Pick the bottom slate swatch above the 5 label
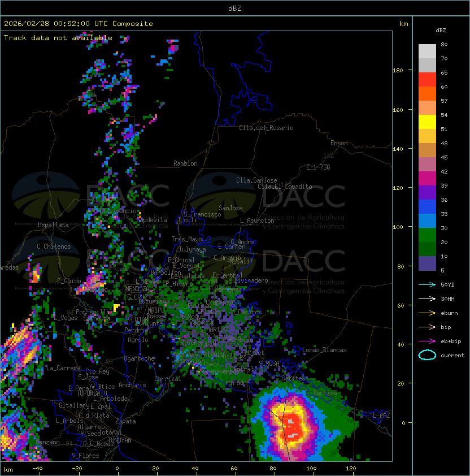 pos(427,263)
